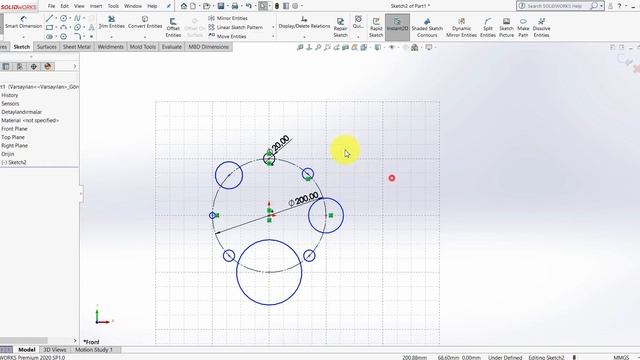640x360 pixels.
Task: Click Repair Sketch tool
Action: coord(340,28)
